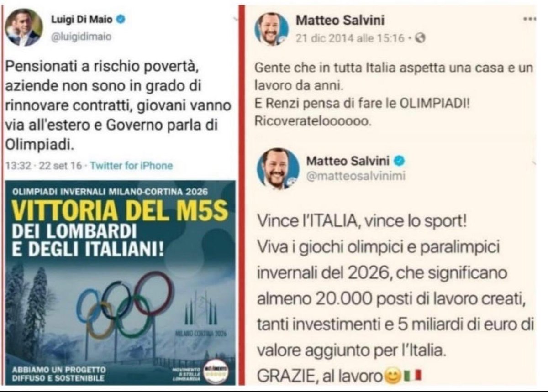Image resolution: width=548 pixels, height=392 pixels.
Task: Click Luigi Di Maio's blue verified badge
Action: point(121,20)
